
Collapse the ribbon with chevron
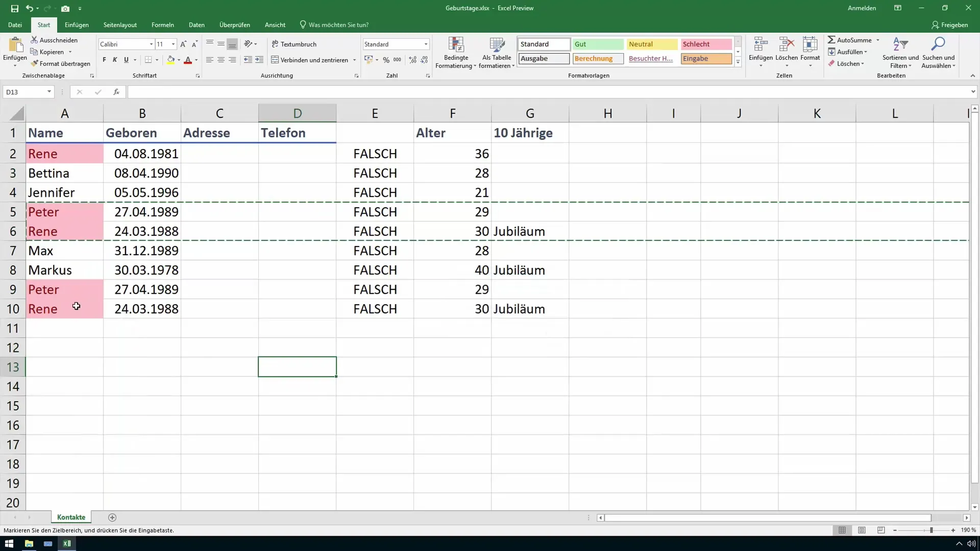point(972,76)
